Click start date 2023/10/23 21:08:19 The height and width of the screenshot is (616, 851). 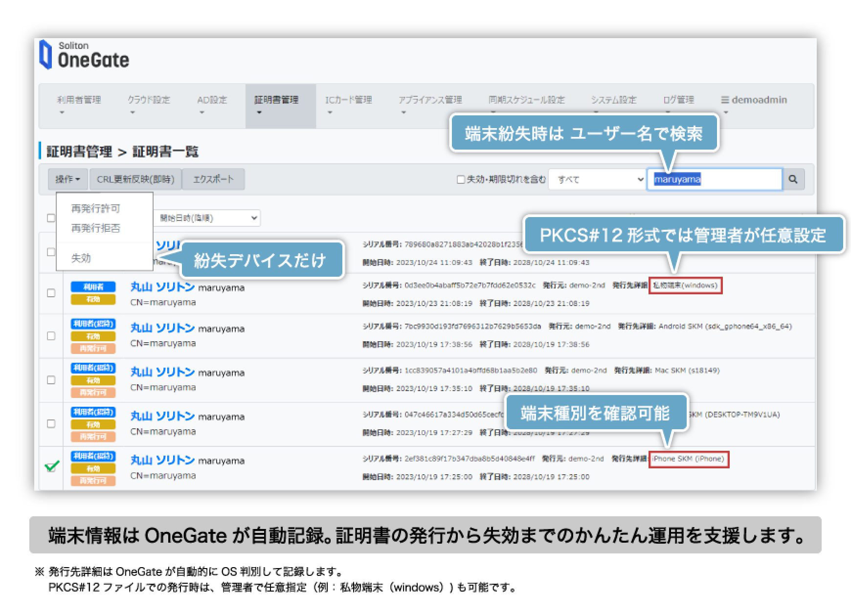pos(434,304)
